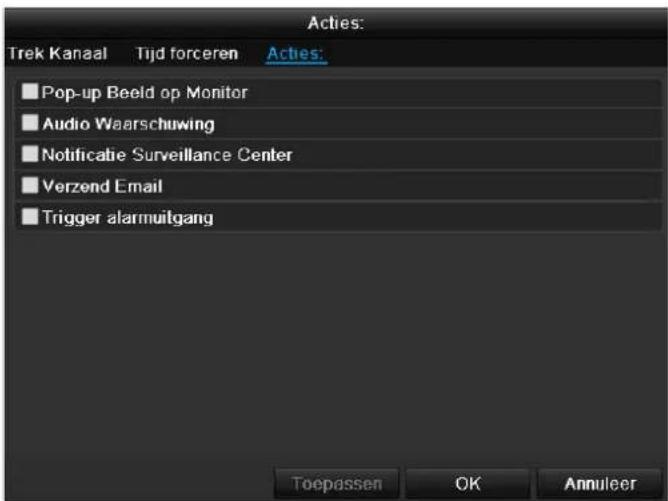Tick the Audio Waarschuwing checkbox
The image size is (668, 501).
pyautogui.click(x=30, y=123)
